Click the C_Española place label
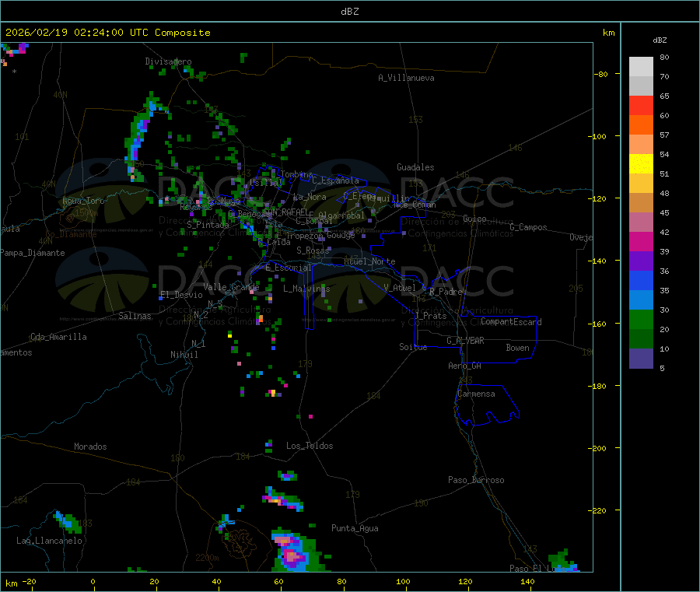 pos(335,180)
